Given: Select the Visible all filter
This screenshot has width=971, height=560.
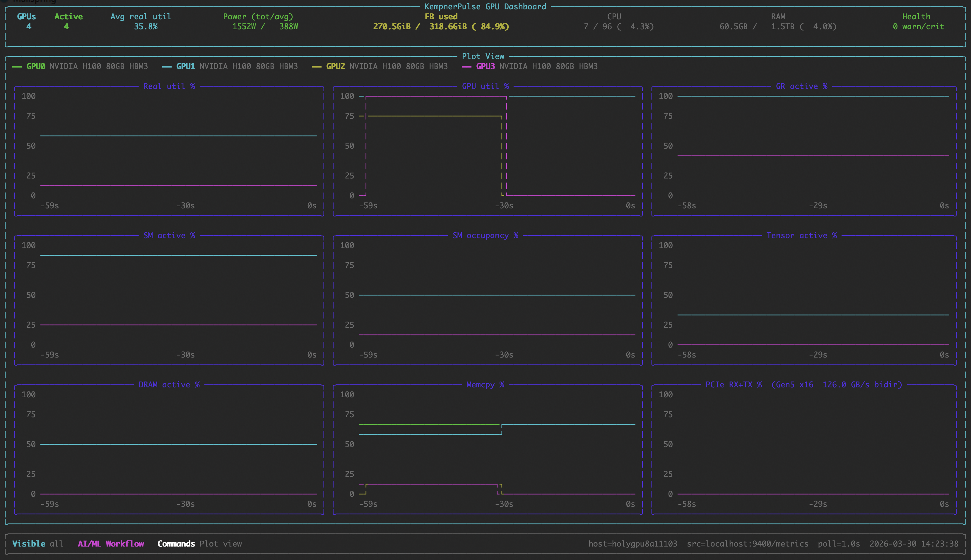Looking at the screenshot, I should (37, 543).
